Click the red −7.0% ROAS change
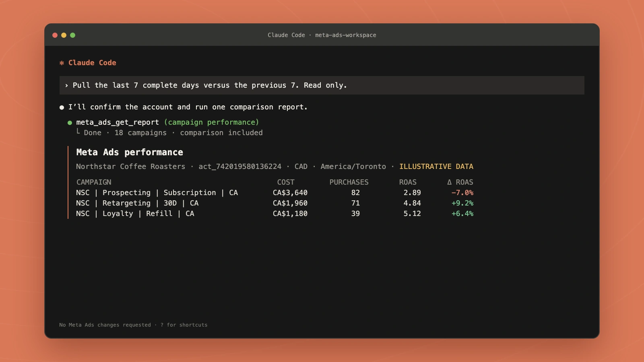The image size is (644, 362). click(x=462, y=193)
